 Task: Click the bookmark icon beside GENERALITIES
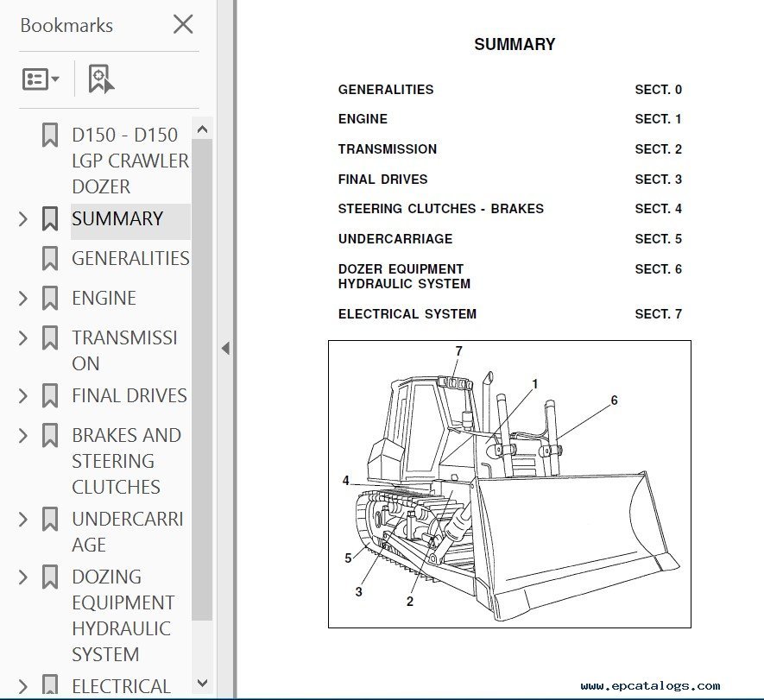pos(50,259)
